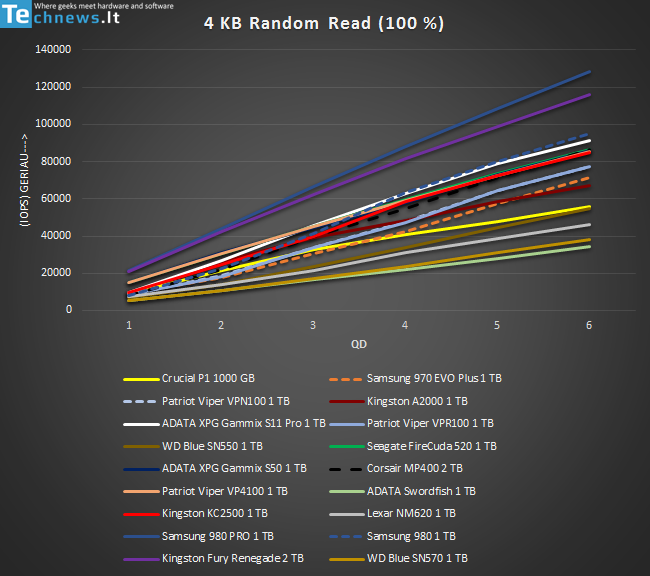Click the x-axis tick label 3
This screenshot has height=576, width=650.
tap(313, 325)
